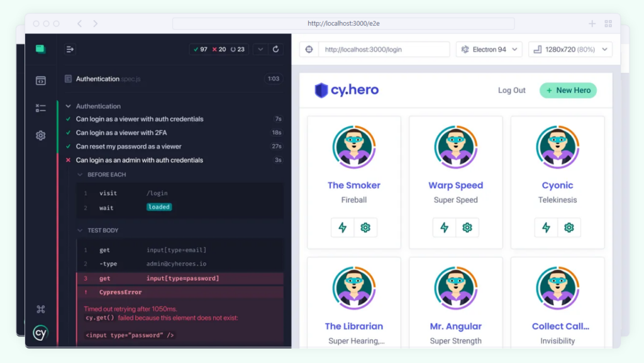Screen dimensions: 644x363
Task: Click the 'Timed out retrying after 1050ms' message
Action: coord(131,309)
